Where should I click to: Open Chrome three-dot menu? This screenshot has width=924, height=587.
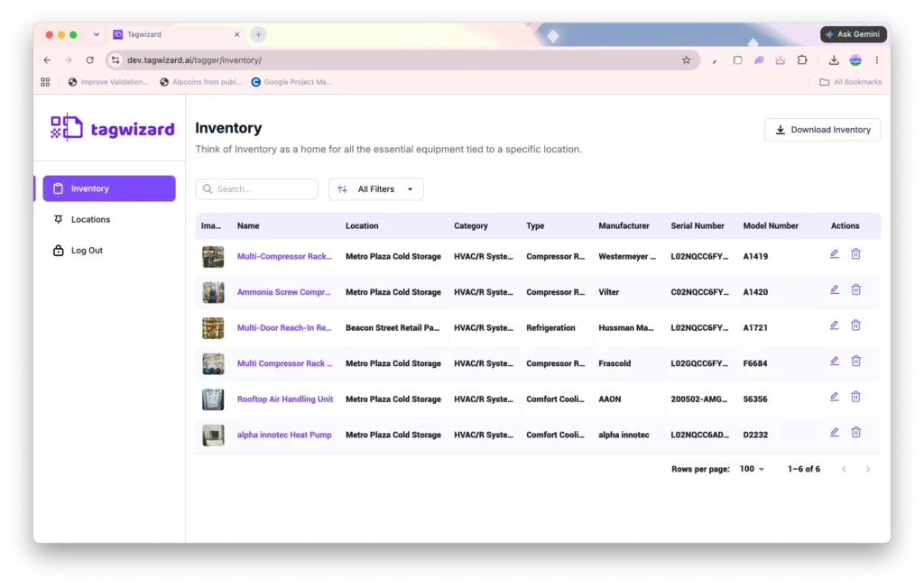coord(877,60)
